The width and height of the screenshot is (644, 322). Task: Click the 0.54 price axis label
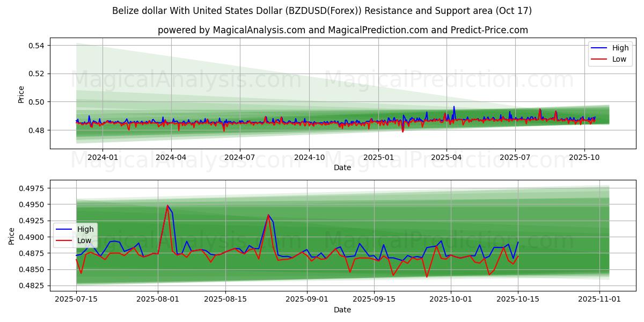[36, 46]
